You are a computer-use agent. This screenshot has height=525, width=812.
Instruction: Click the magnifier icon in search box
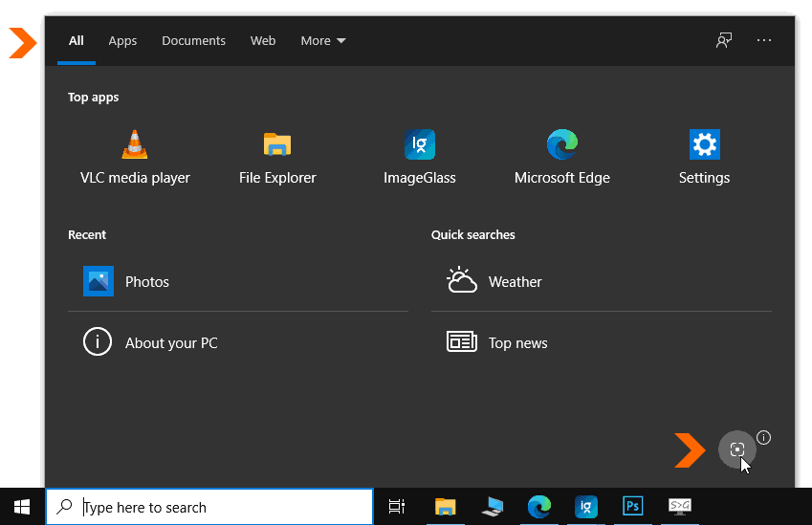point(64,507)
